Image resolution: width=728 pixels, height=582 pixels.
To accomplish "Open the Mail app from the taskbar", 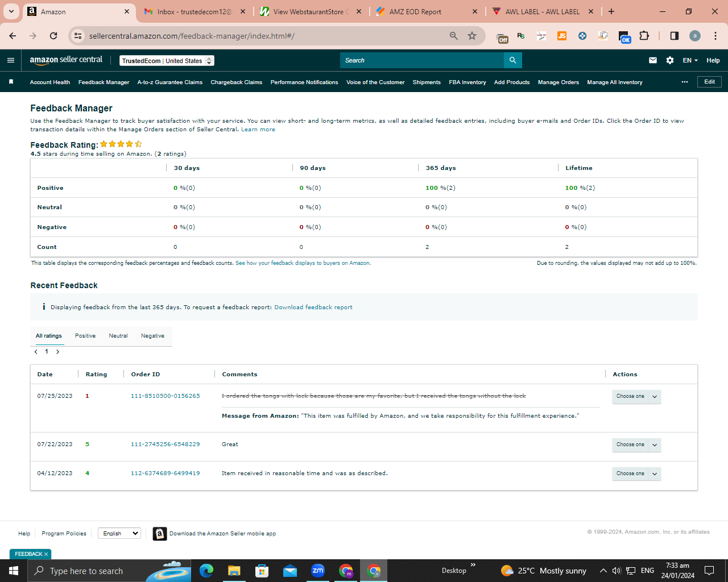I will point(290,571).
